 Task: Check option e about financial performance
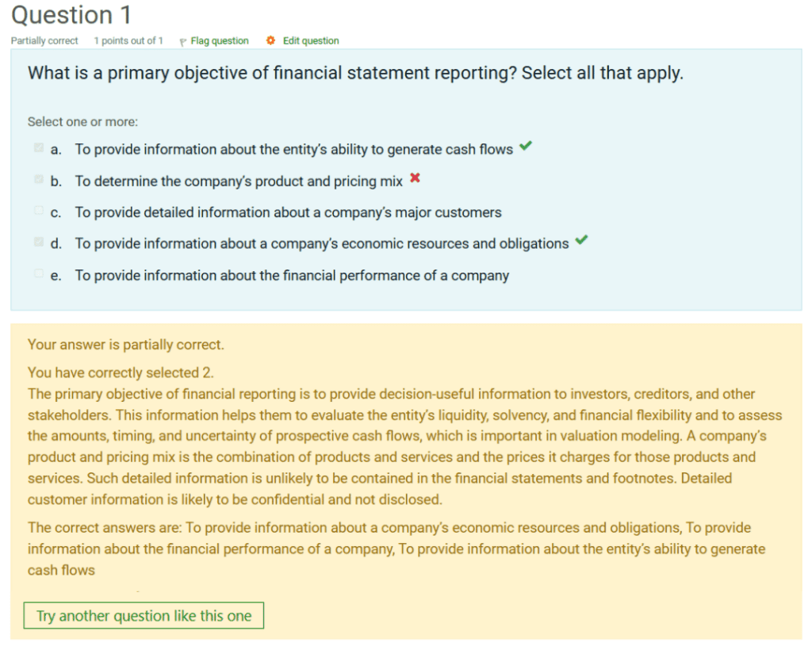[x=37, y=272]
